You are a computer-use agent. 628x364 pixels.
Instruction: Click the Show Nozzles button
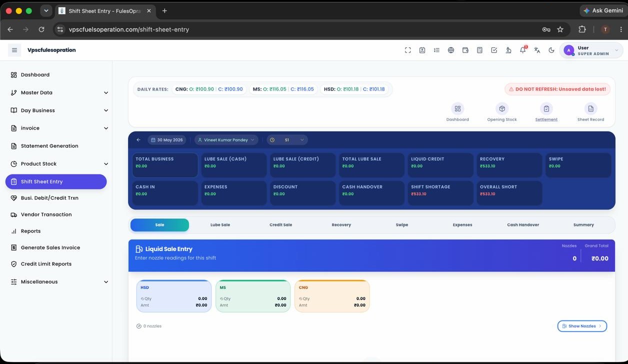click(x=582, y=326)
